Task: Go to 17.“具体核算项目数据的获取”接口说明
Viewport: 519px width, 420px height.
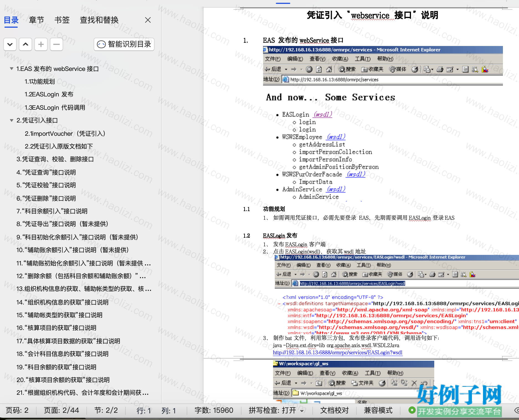Action: (68, 341)
